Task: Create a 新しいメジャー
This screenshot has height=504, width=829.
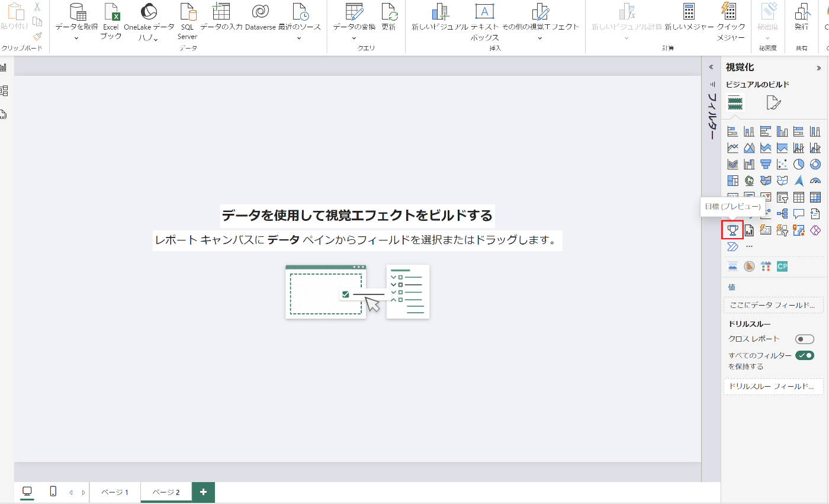Action: 689,17
